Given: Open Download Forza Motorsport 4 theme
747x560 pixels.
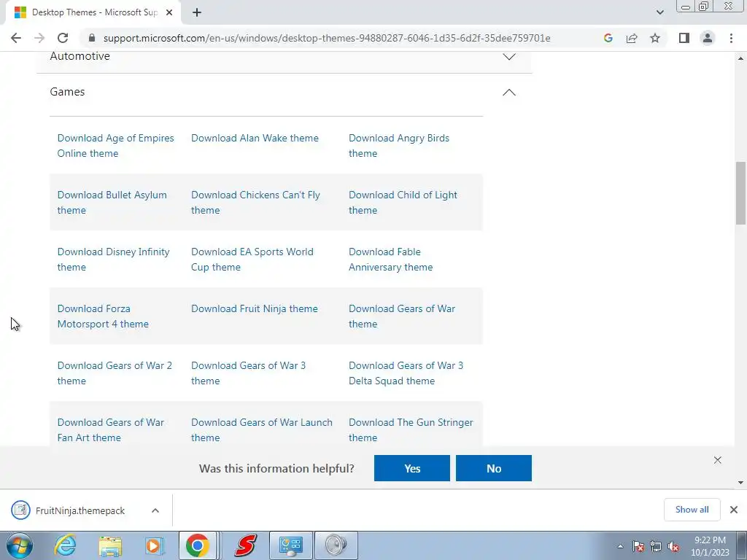Looking at the screenshot, I should (103, 316).
